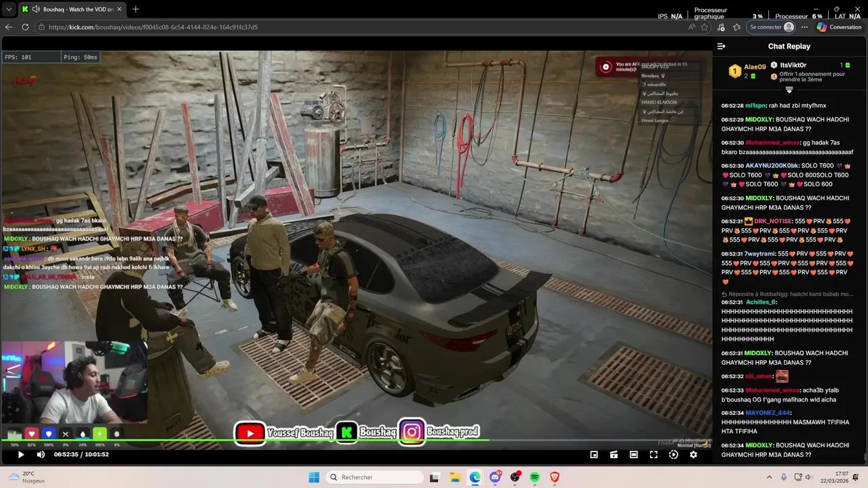Click the mi1spn username in chat
The height and width of the screenshot is (488, 868).
757,106
